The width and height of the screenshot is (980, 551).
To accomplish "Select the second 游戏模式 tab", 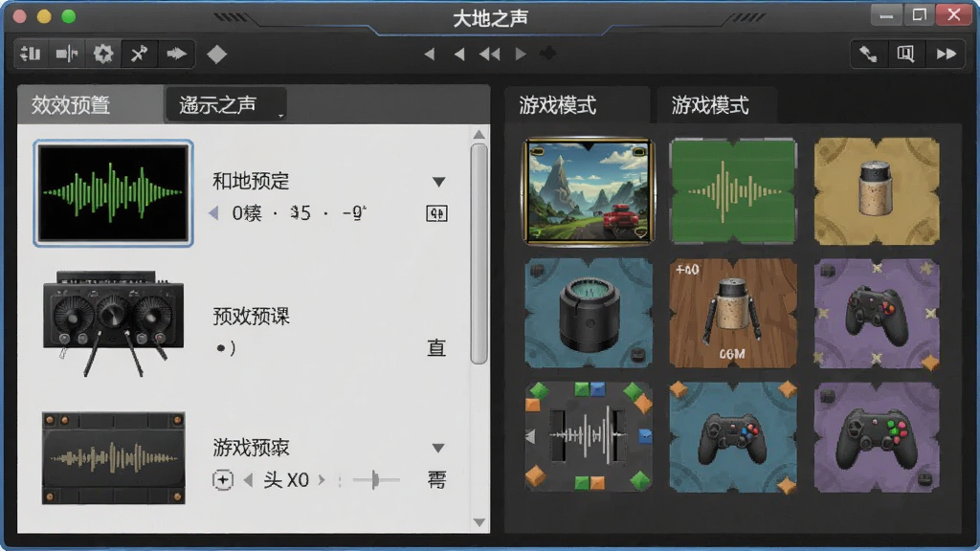I will tap(717, 105).
